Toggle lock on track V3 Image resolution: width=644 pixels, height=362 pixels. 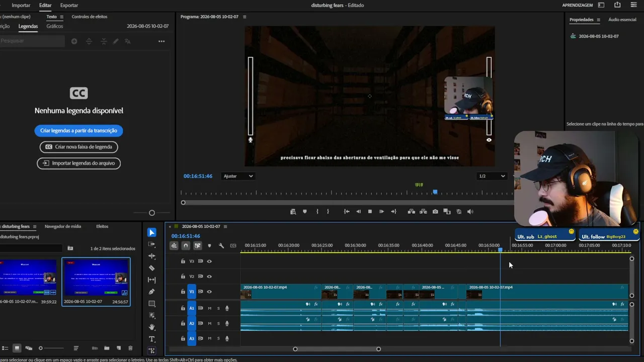[183, 261]
